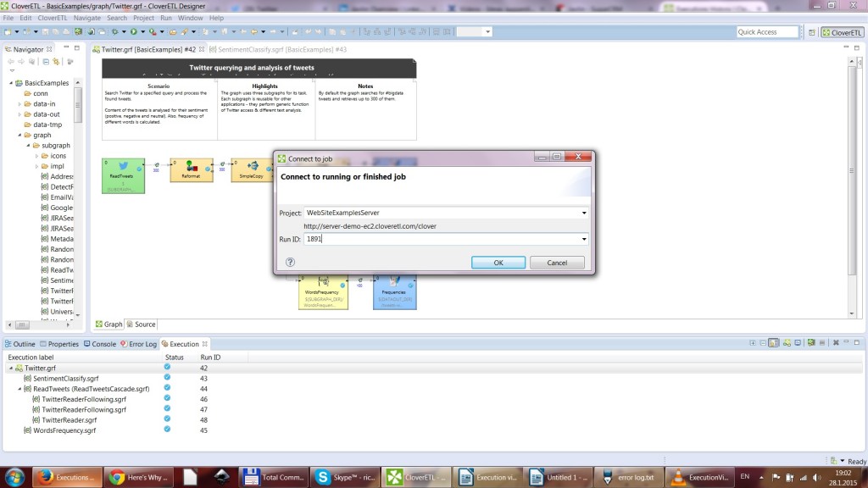Open CloverETL from the Windows taskbar
868x488 pixels.
[x=415, y=477]
